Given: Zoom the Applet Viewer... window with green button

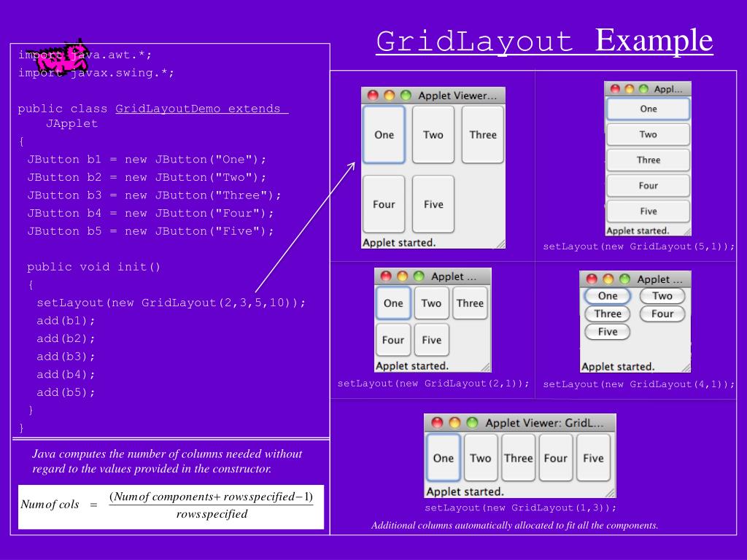Looking at the screenshot, I should [406, 96].
